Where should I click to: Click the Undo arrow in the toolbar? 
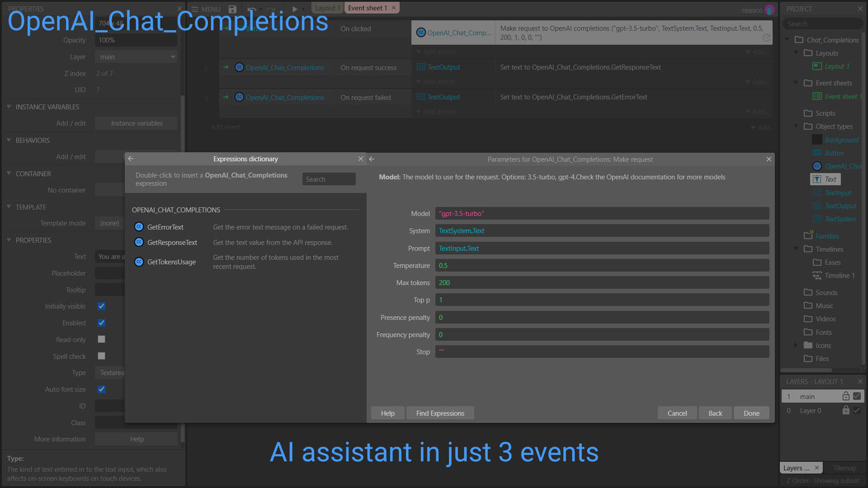(252, 9)
